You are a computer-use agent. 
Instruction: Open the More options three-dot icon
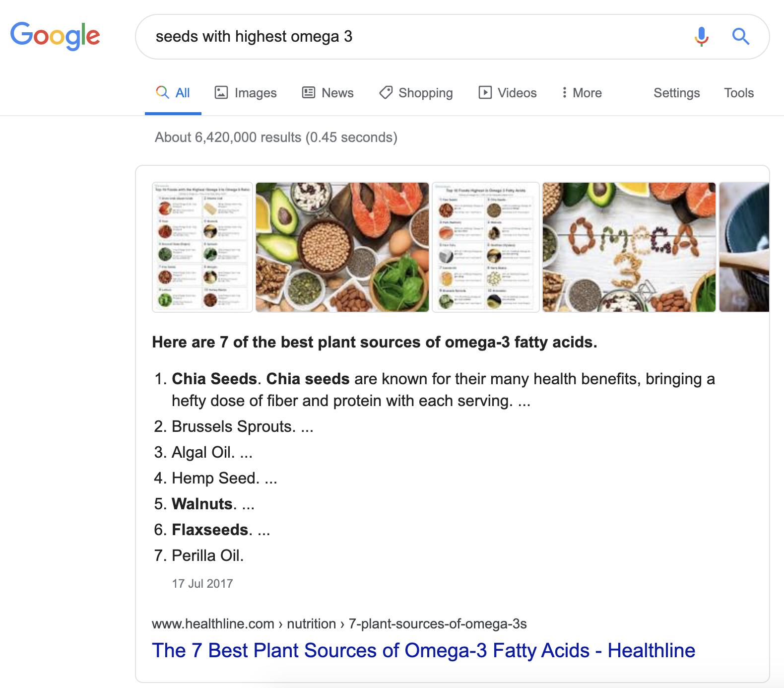pyautogui.click(x=565, y=92)
